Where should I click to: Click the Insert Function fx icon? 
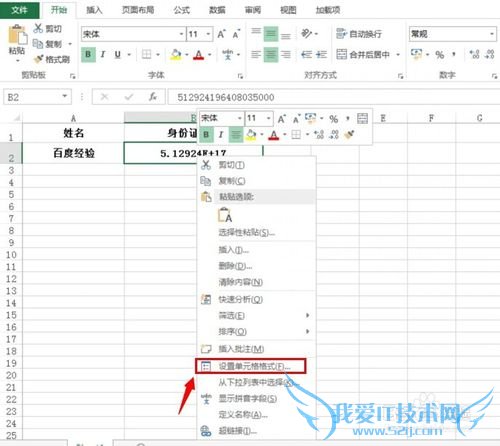pos(153,97)
